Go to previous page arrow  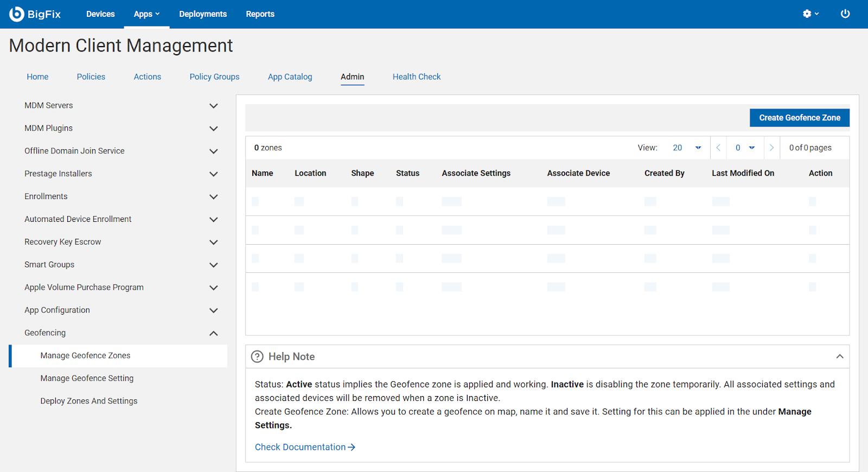click(718, 148)
